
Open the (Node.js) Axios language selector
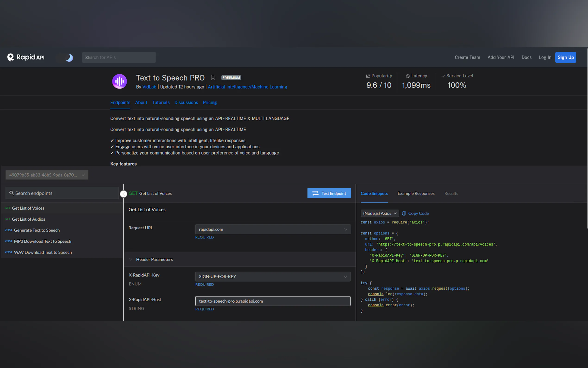(379, 213)
